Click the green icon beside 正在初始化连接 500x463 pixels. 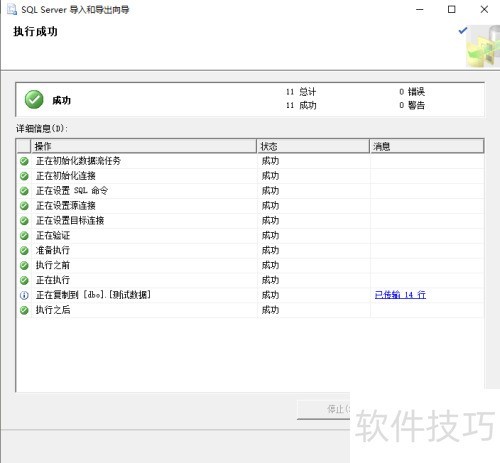click(24, 176)
